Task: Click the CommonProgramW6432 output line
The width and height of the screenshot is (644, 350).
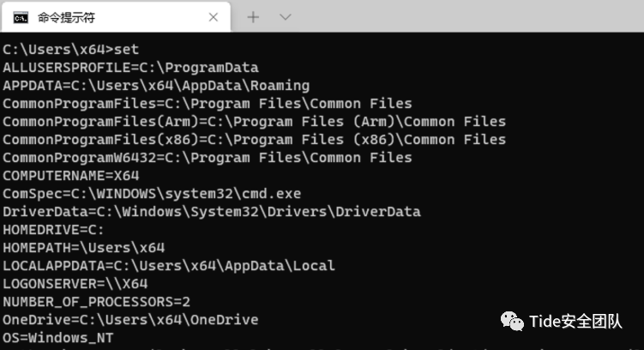Action: click(208, 158)
